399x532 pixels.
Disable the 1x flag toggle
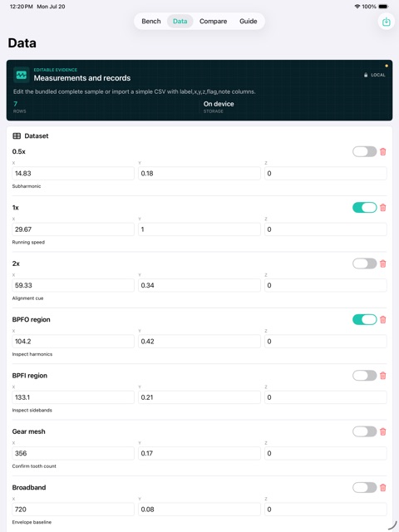coord(364,208)
